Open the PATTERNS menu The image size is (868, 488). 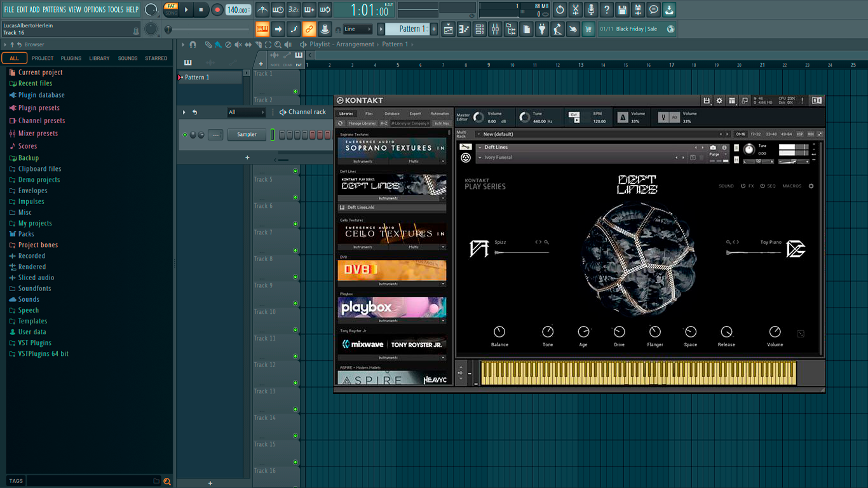point(54,10)
